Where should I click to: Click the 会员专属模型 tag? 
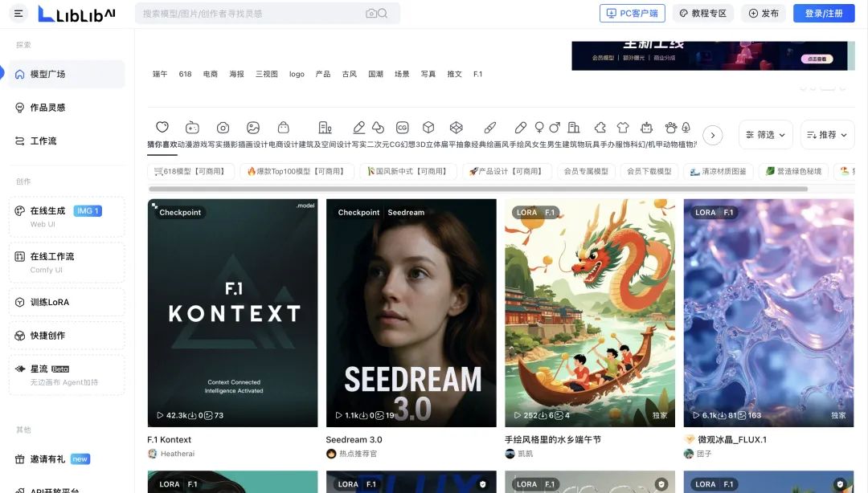(586, 172)
